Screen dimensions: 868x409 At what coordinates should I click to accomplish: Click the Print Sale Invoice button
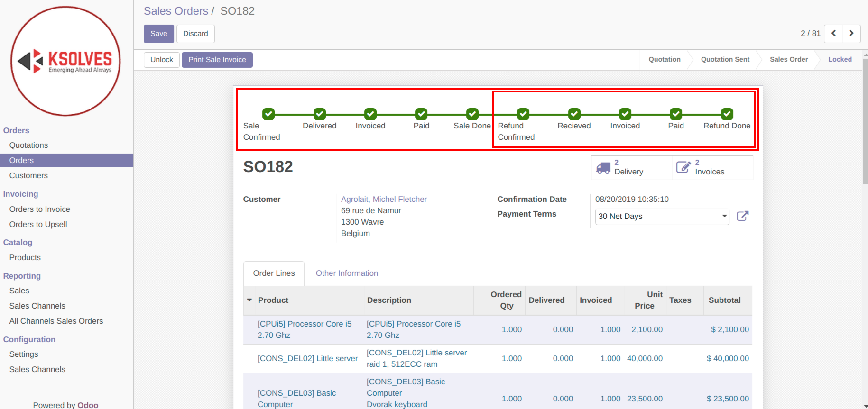click(x=217, y=60)
